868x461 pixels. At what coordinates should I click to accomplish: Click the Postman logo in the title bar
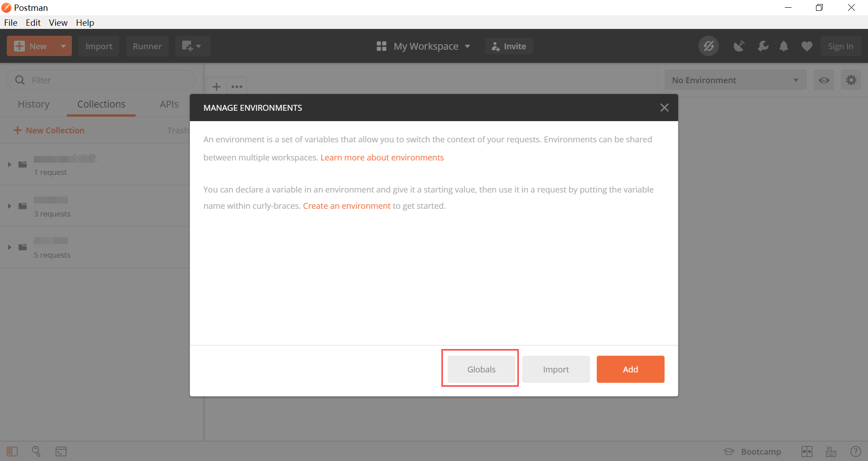[6, 8]
